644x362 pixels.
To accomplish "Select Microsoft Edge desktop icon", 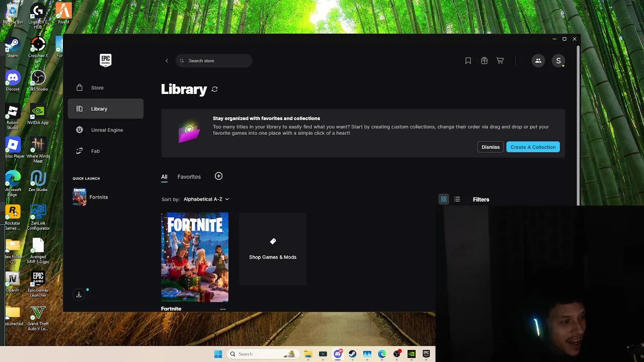I will coord(13,185).
